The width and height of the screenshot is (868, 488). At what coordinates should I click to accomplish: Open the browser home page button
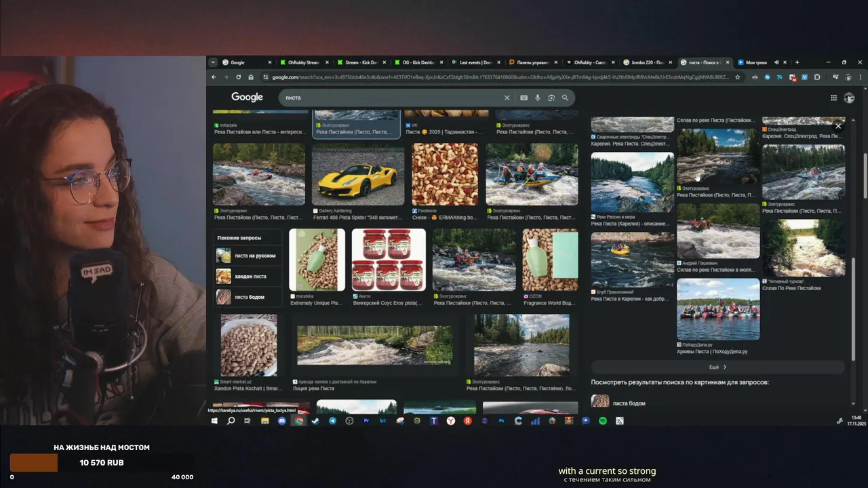251,77
